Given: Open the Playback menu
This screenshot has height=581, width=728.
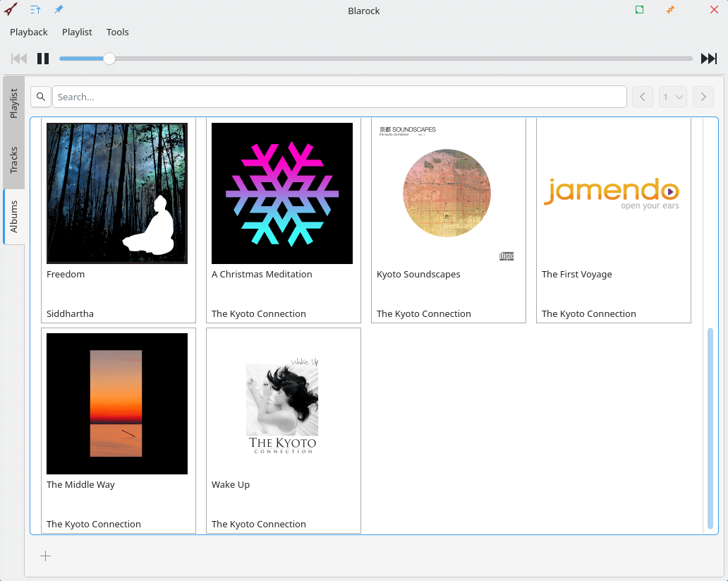Looking at the screenshot, I should click(29, 32).
